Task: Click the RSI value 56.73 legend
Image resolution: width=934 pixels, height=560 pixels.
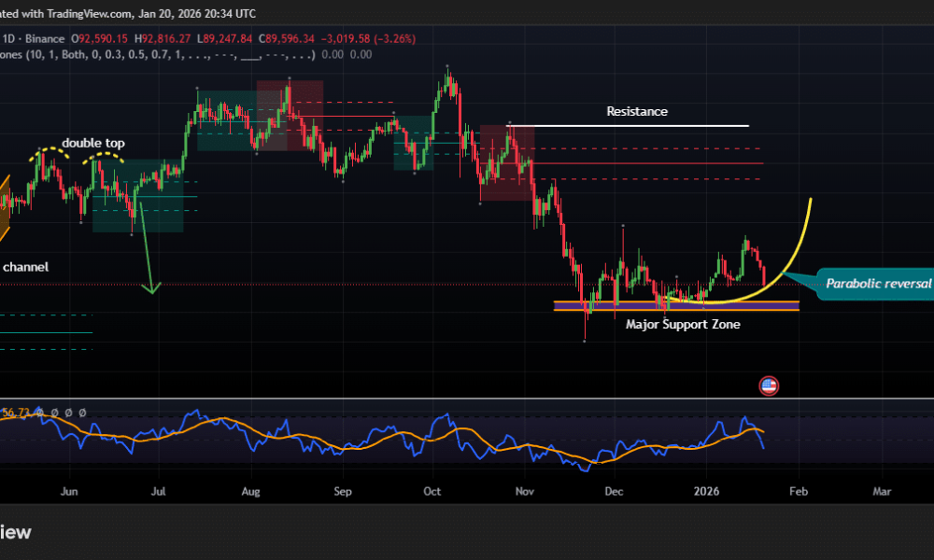Action: [x=19, y=412]
